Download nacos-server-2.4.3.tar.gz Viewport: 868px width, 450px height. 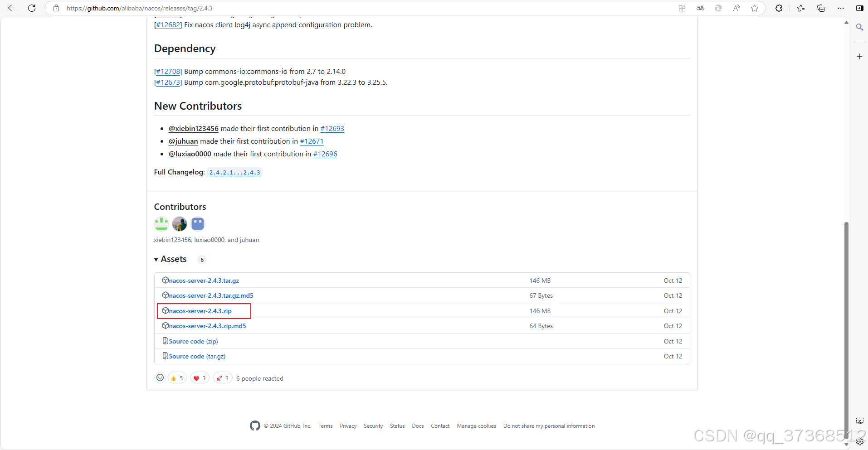[204, 281]
